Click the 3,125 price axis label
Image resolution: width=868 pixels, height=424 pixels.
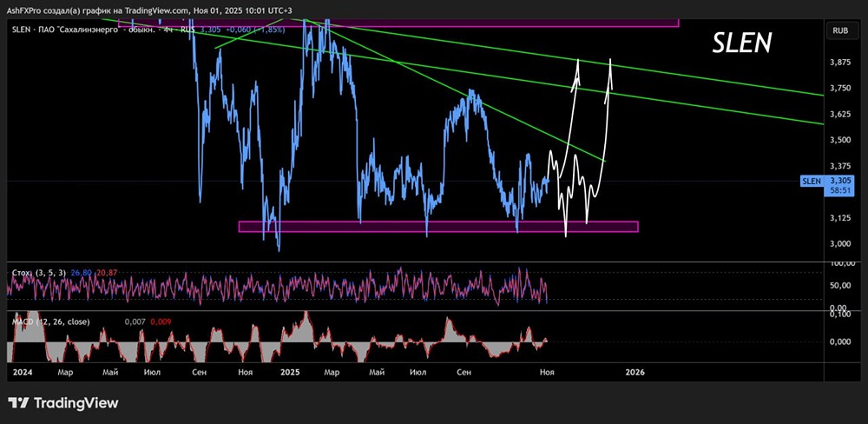click(840, 218)
